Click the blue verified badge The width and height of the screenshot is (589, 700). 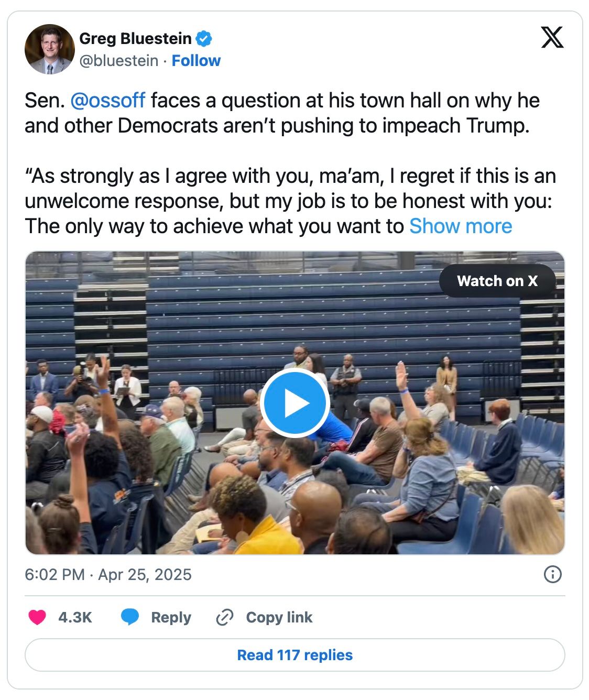pyautogui.click(x=204, y=39)
